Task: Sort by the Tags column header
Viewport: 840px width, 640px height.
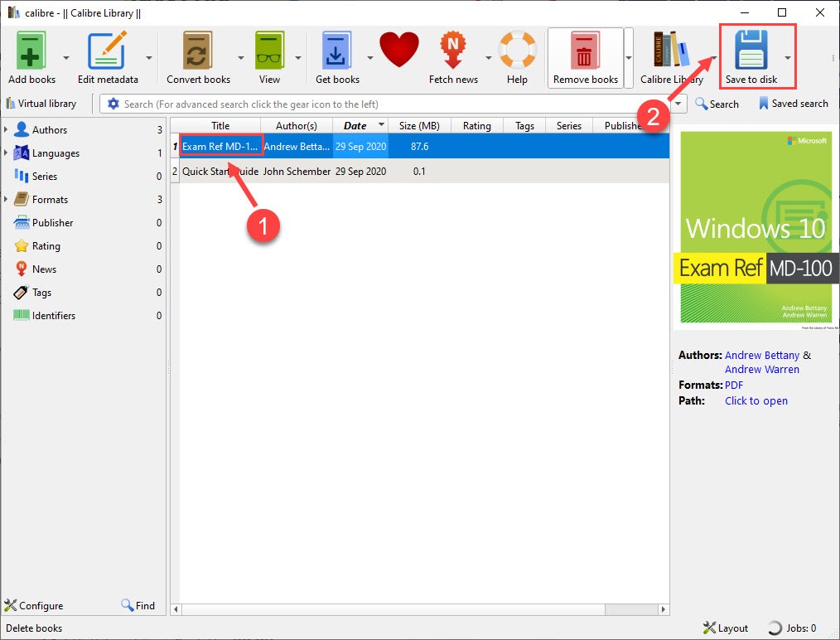Action: (524, 125)
